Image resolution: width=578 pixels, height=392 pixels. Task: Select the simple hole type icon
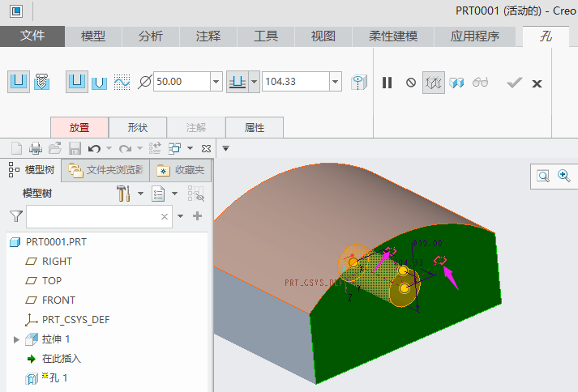(19, 82)
